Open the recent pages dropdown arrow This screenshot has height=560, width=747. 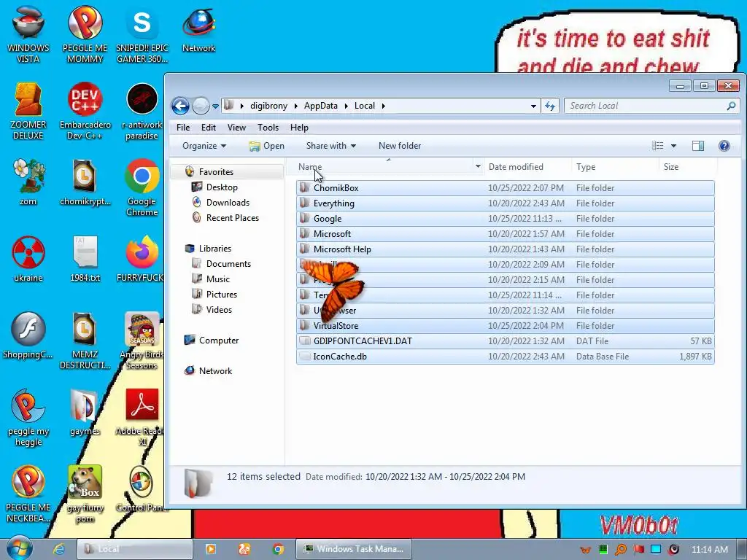[x=215, y=106]
